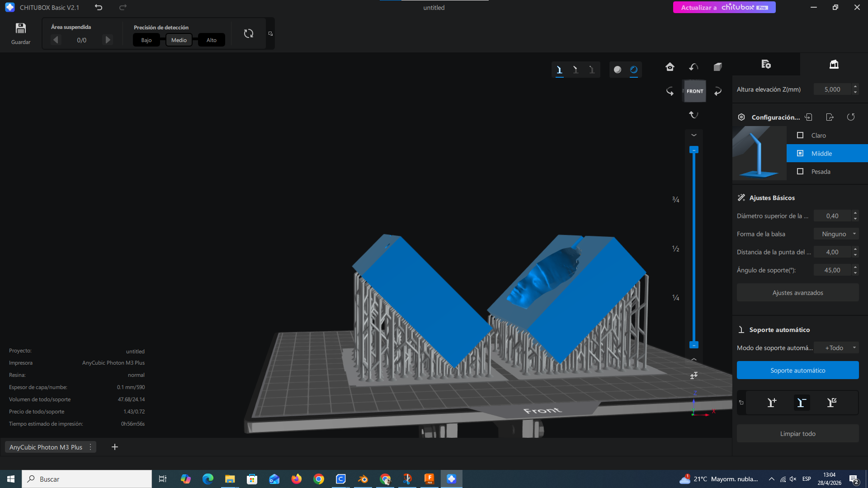Screen dimensions: 868x488
Task: Click the chevron below the layer slider
Action: pos(694,360)
